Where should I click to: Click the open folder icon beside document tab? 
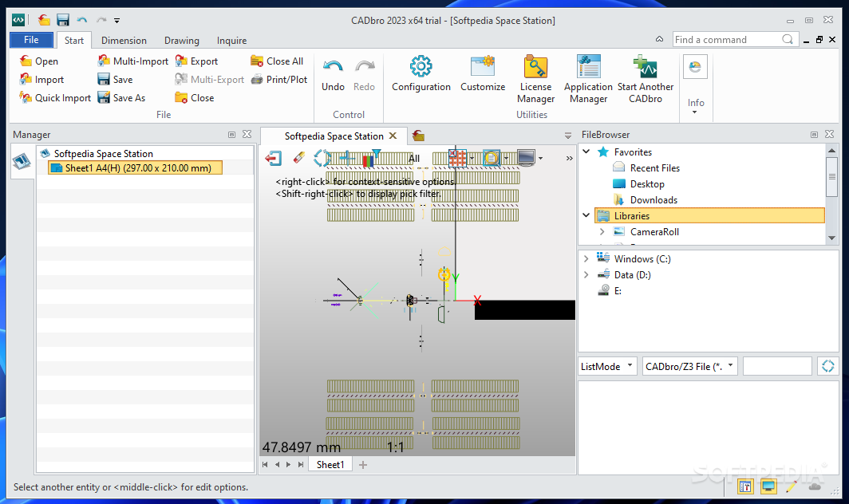pyautogui.click(x=418, y=136)
